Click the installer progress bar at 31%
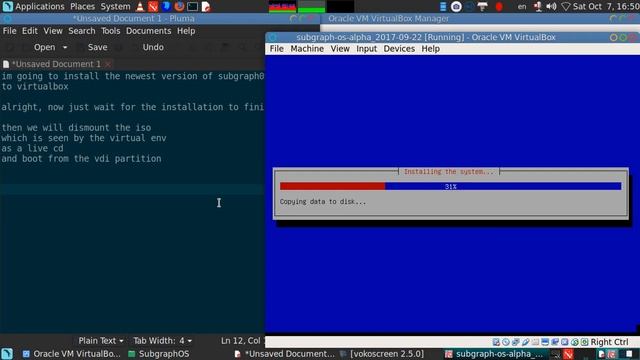This screenshot has height=360, width=640. (451, 187)
